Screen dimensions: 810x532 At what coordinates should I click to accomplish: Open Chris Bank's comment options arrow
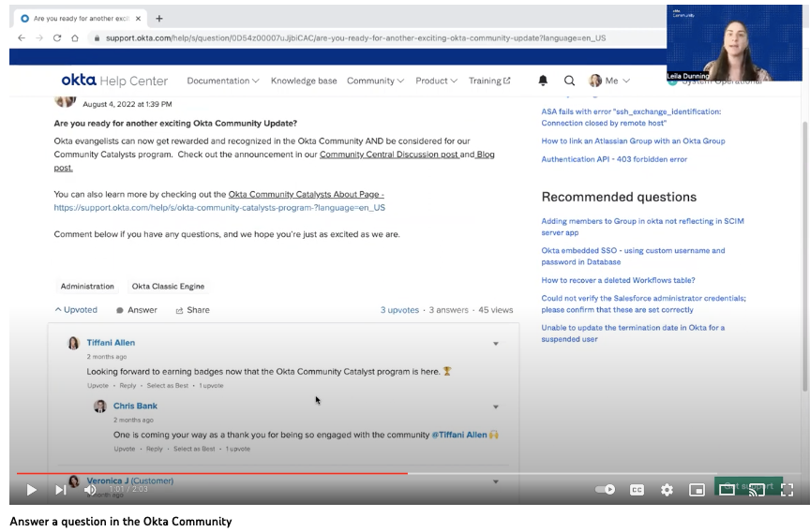tap(495, 407)
